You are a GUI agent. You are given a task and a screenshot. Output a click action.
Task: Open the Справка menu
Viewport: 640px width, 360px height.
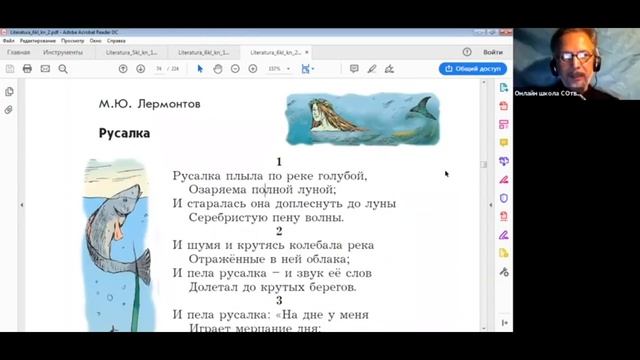pyautogui.click(x=116, y=41)
